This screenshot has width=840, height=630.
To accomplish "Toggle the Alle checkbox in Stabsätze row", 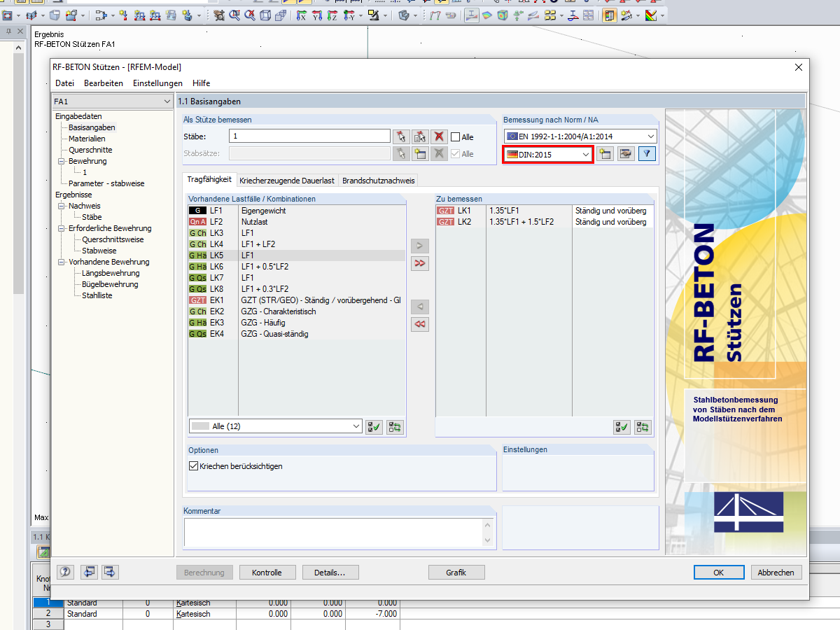I will pyautogui.click(x=455, y=154).
